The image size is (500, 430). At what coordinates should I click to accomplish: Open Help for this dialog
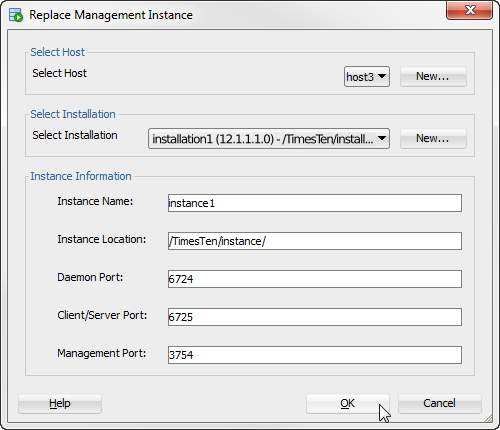(x=60, y=404)
